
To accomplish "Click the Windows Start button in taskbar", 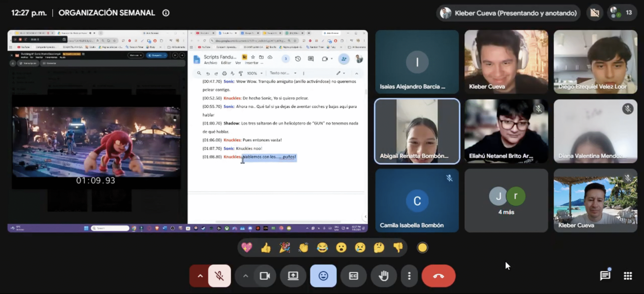I will click(86, 228).
